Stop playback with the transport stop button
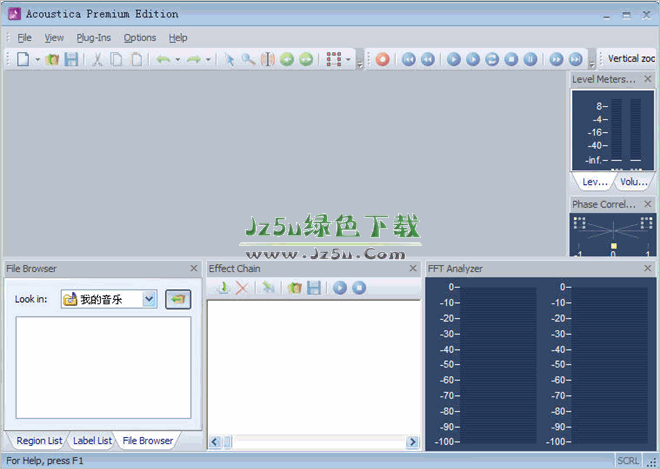The image size is (660, 469). pyautogui.click(x=511, y=59)
